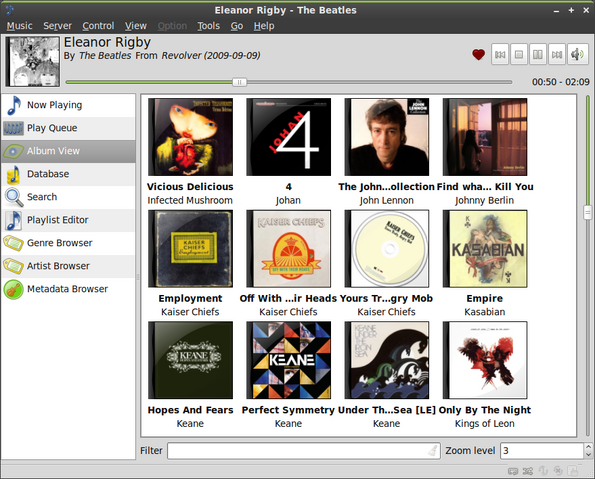This screenshot has height=479, width=595.
Task: Open the Search panel
Action: click(68, 197)
